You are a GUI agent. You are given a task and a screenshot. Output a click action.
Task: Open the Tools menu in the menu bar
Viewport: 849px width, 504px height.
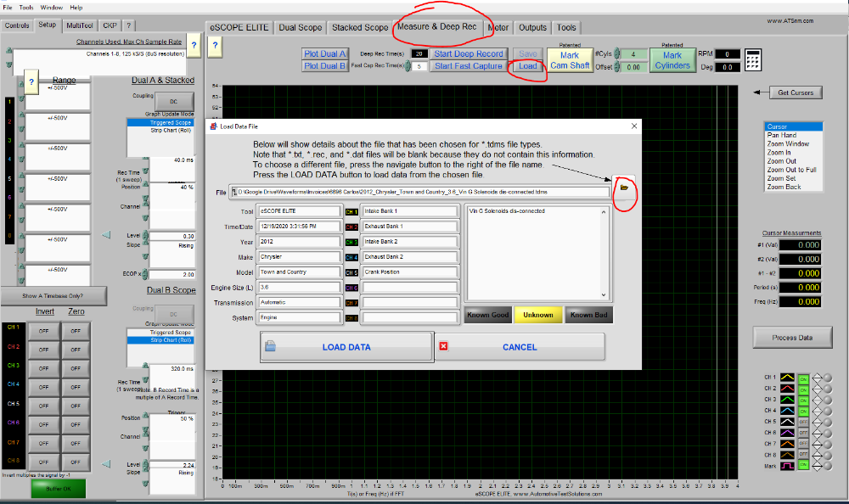point(26,8)
